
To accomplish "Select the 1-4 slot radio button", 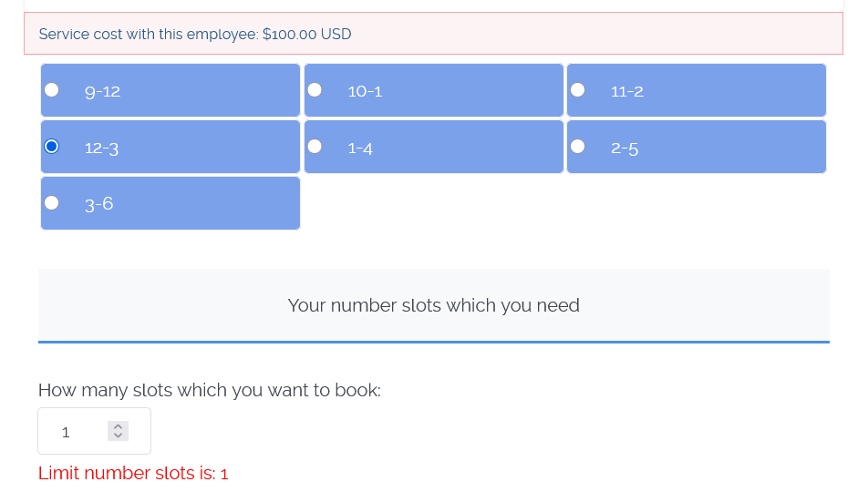I will pos(315,146).
